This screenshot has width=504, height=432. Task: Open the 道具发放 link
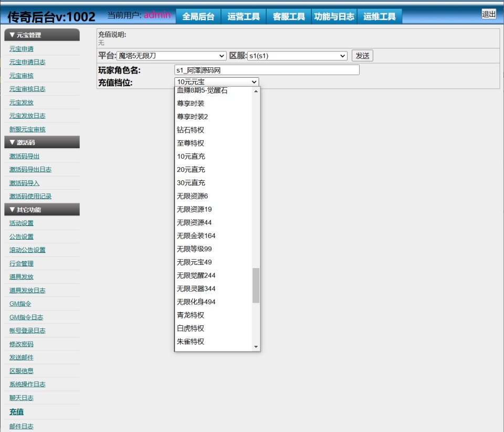[x=22, y=276]
